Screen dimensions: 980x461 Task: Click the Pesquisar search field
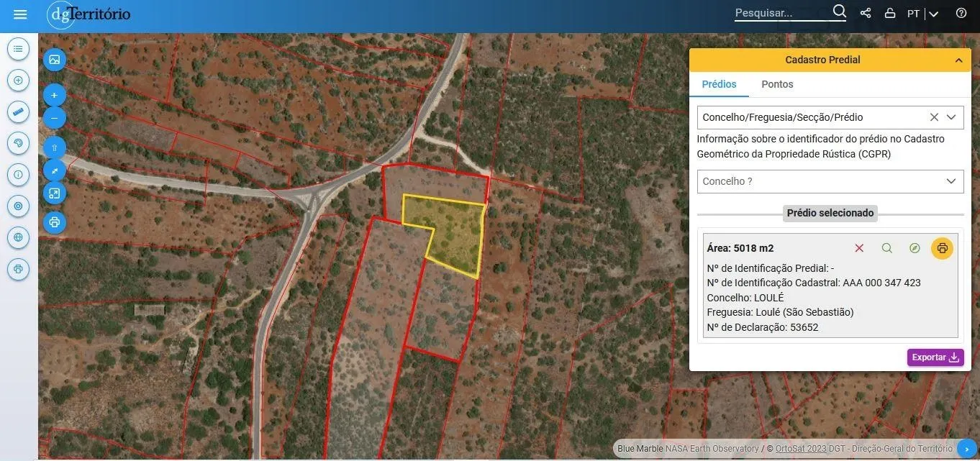[x=781, y=13]
